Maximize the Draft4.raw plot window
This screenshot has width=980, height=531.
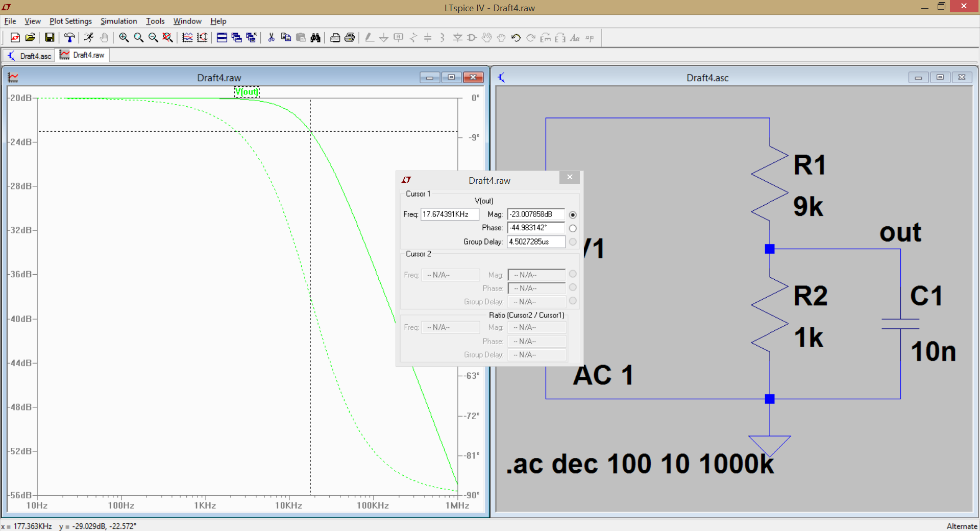click(x=451, y=77)
